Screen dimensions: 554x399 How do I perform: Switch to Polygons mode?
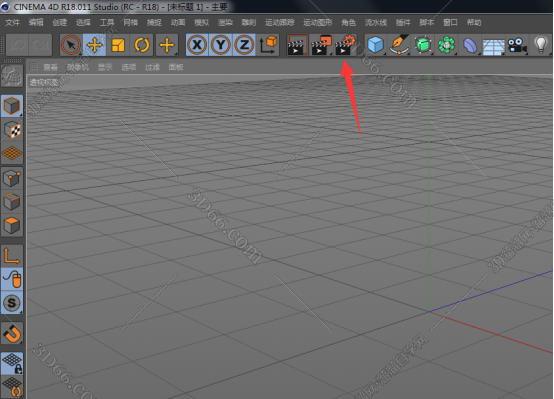point(12,225)
